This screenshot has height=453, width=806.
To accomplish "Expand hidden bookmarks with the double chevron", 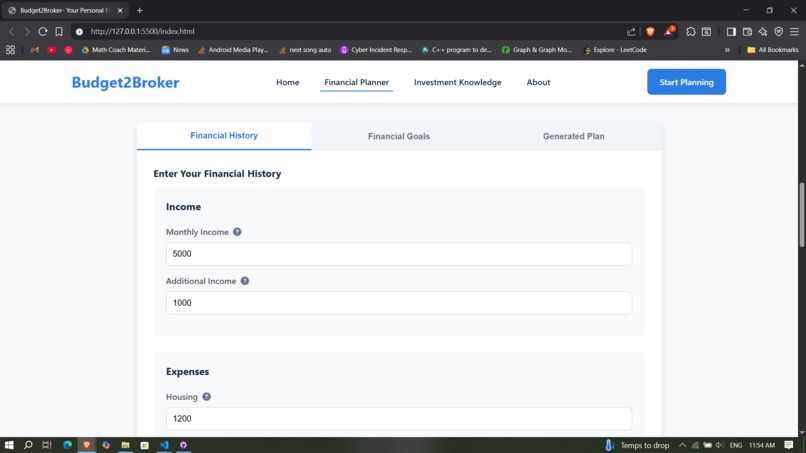I will pyautogui.click(x=727, y=50).
